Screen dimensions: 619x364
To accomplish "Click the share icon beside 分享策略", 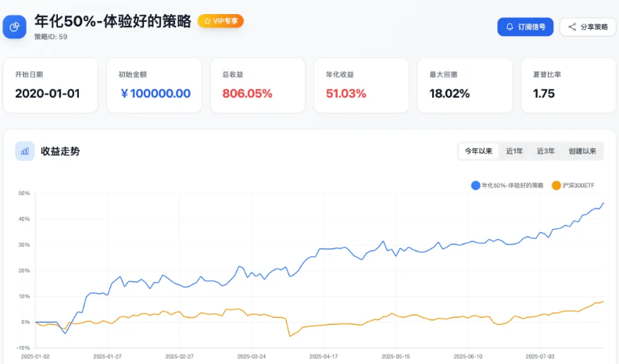I will click(572, 27).
